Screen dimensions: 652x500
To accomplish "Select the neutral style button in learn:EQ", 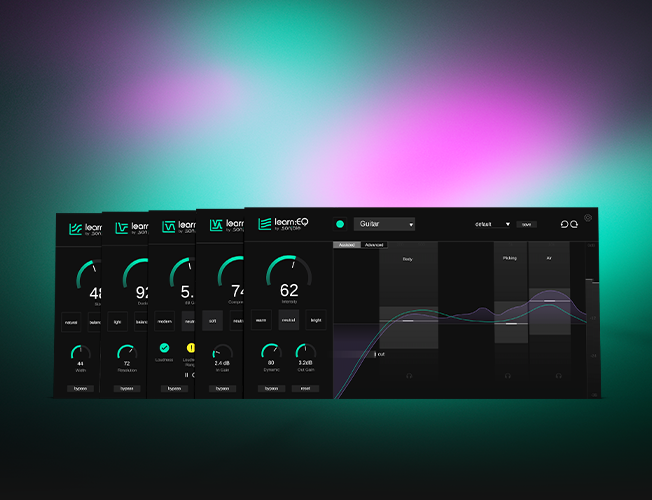I will 289,320.
